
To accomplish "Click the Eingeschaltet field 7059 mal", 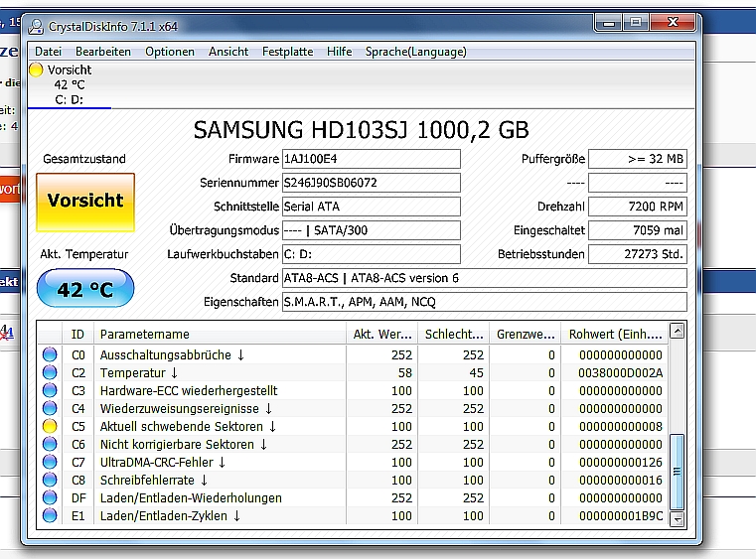I will (638, 230).
